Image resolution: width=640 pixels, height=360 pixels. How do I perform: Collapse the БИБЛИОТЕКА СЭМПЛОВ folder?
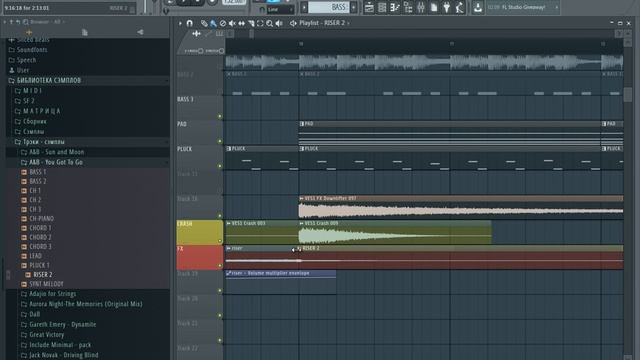(x=49, y=80)
